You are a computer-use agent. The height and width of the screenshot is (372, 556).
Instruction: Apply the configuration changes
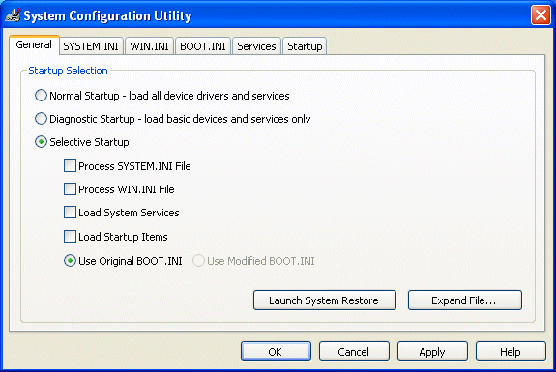coord(432,351)
